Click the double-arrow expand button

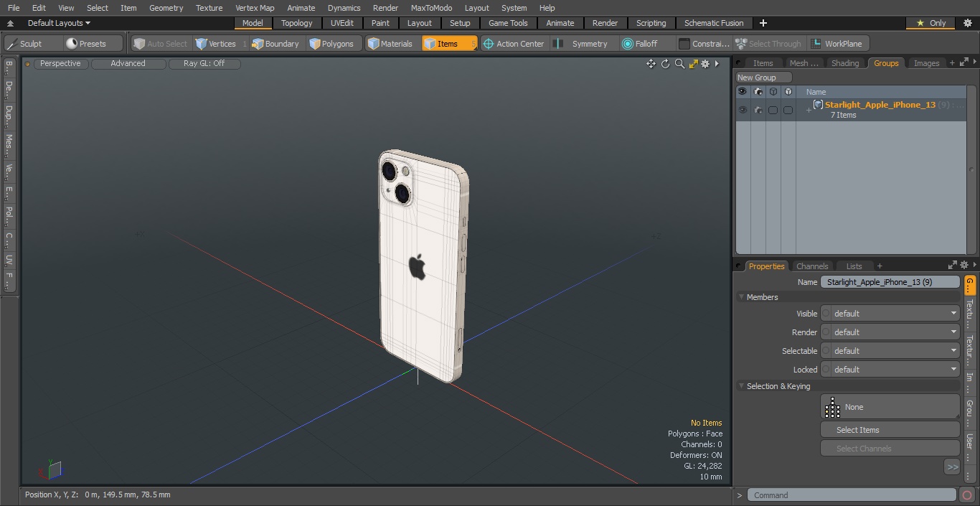point(952,467)
